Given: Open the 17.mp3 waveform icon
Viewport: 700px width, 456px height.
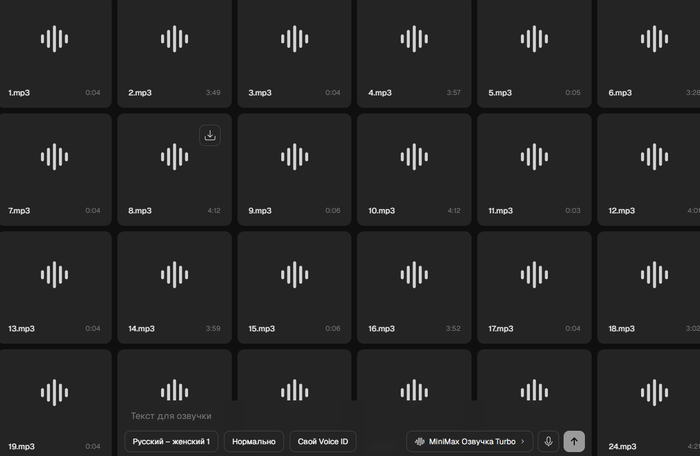Looking at the screenshot, I should pos(534,275).
